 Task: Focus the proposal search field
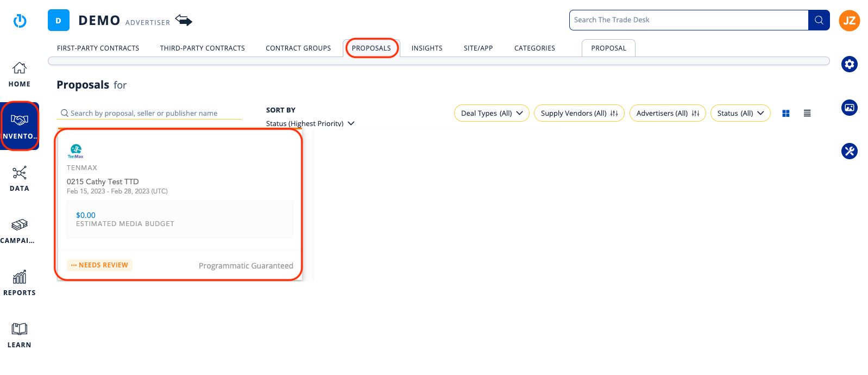click(149, 113)
